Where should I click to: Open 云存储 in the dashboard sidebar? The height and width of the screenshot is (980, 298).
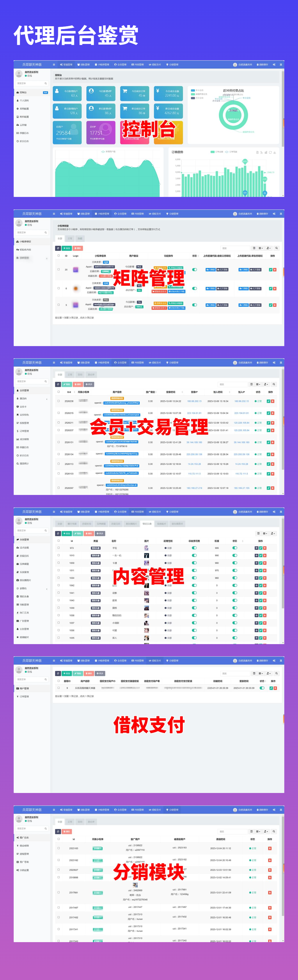(23, 125)
